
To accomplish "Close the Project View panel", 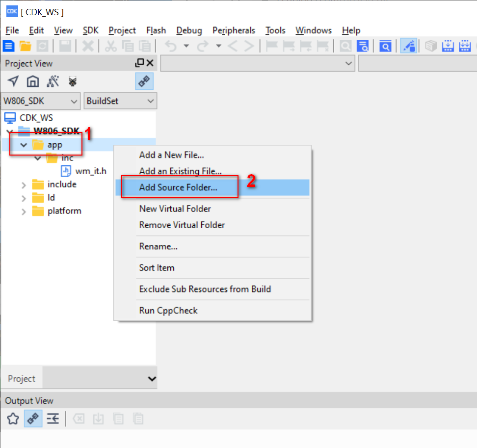I will 150,63.
